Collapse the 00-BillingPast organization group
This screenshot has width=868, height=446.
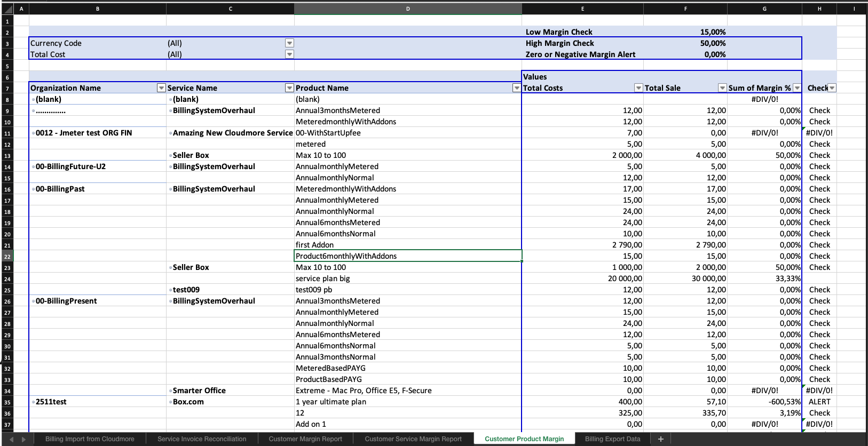pyautogui.click(x=33, y=189)
